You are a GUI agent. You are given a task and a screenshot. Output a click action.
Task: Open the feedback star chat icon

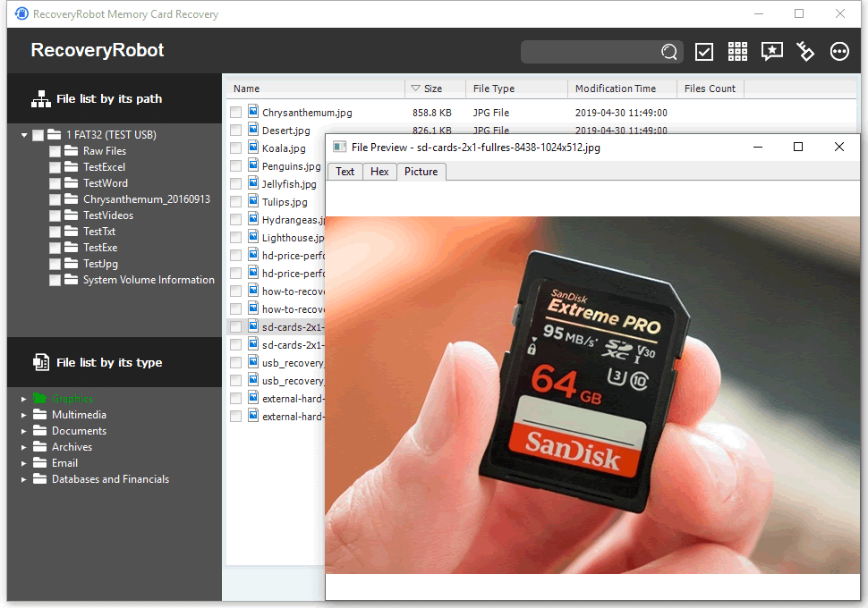pos(771,52)
